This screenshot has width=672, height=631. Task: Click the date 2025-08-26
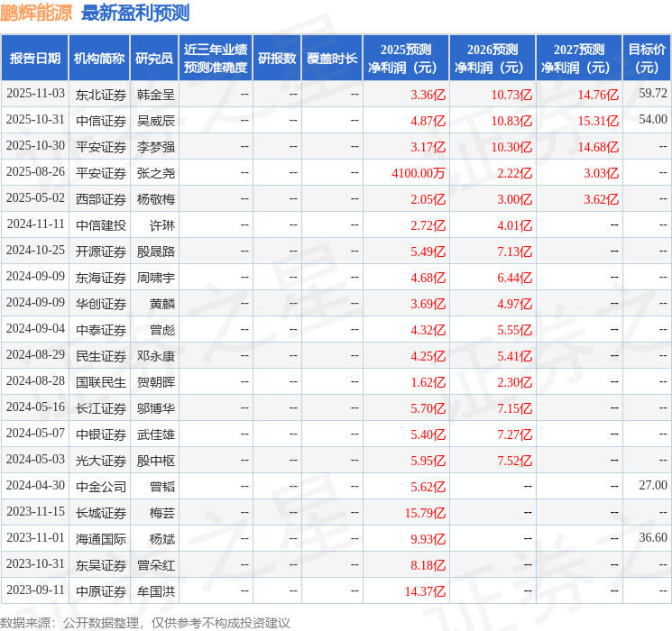(x=35, y=172)
